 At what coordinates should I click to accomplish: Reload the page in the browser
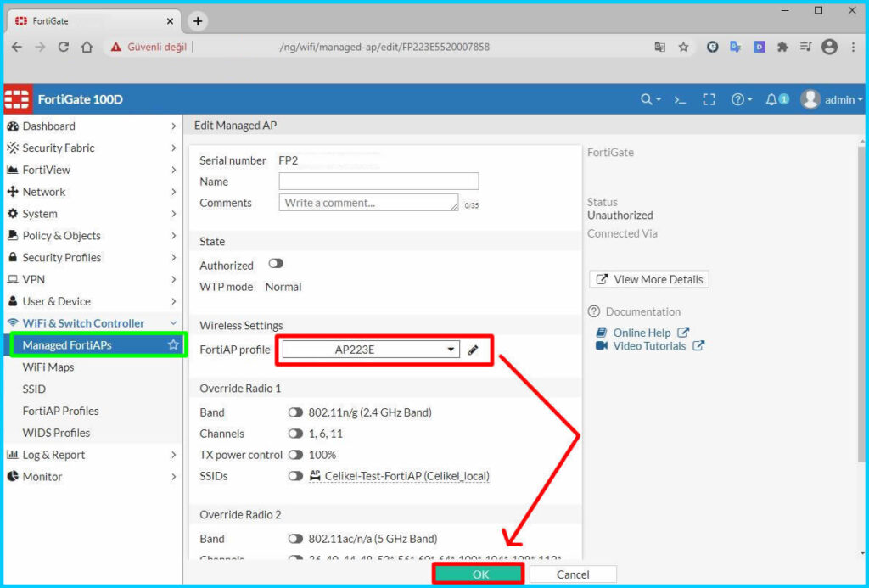pyautogui.click(x=64, y=48)
